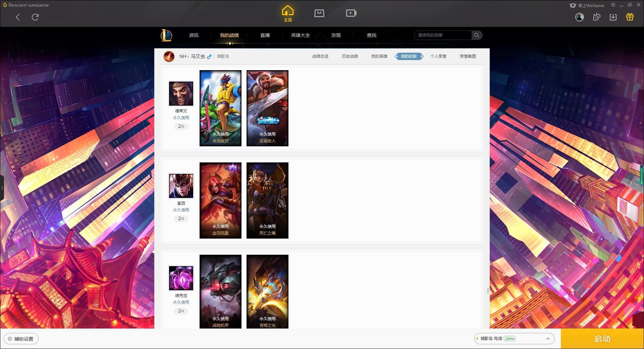Click the 维克兹 champion portrait
Image resolution: width=644 pixels, height=349 pixels.
[181, 278]
